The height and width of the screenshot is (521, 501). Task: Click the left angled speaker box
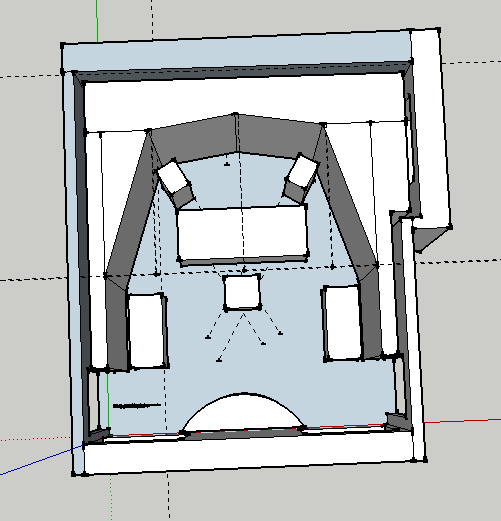pyautogui.click(x=175, y=183)
